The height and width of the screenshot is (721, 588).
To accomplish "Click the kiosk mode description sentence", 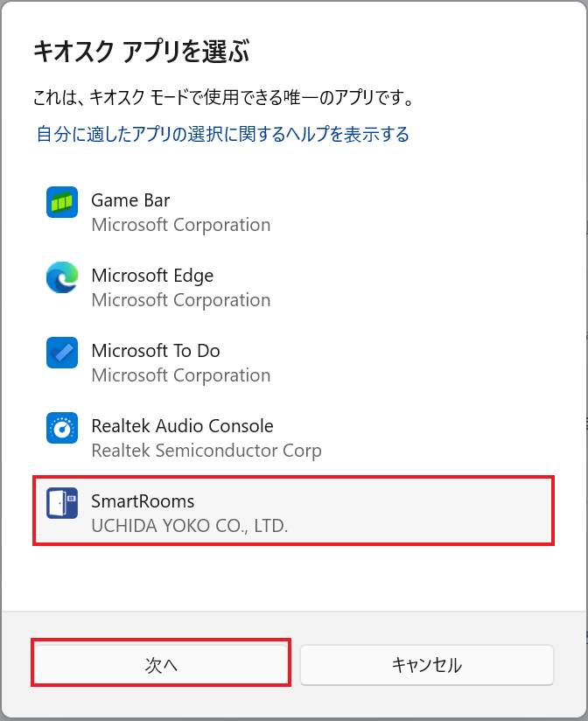I will point(223,97).
